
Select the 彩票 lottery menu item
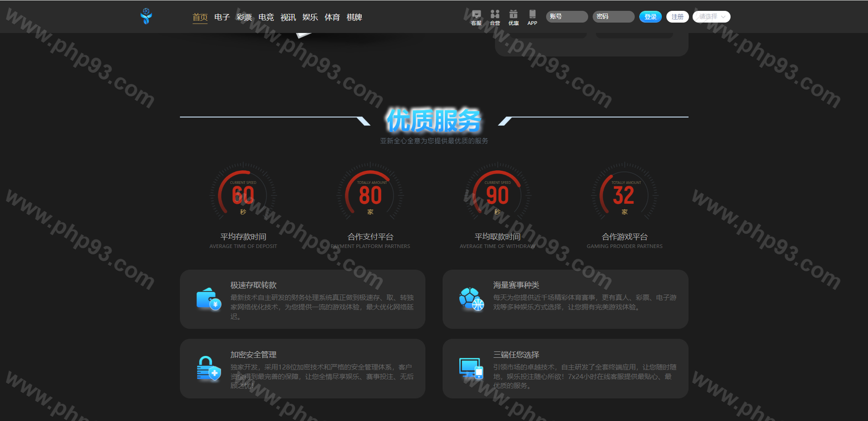tap(244, 17)
